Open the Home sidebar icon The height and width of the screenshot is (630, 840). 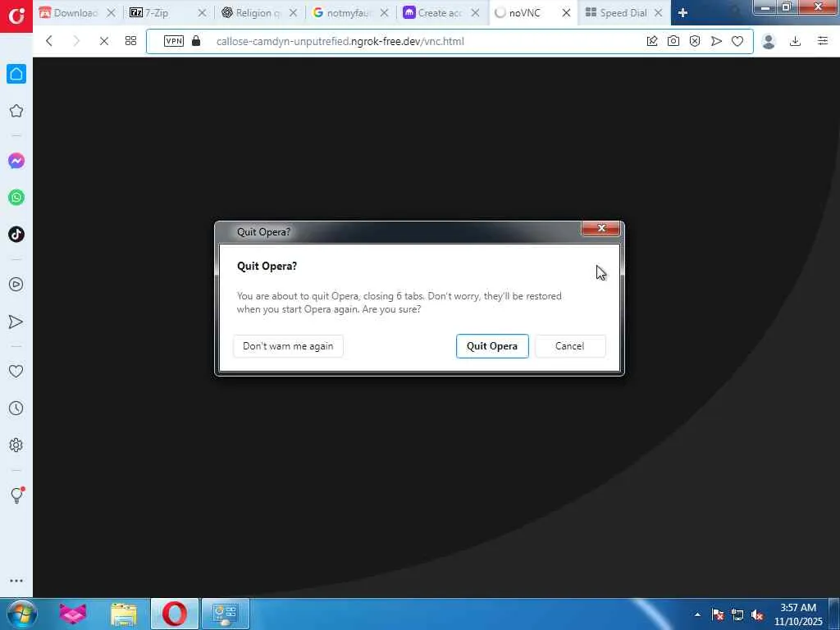(16, 74)
